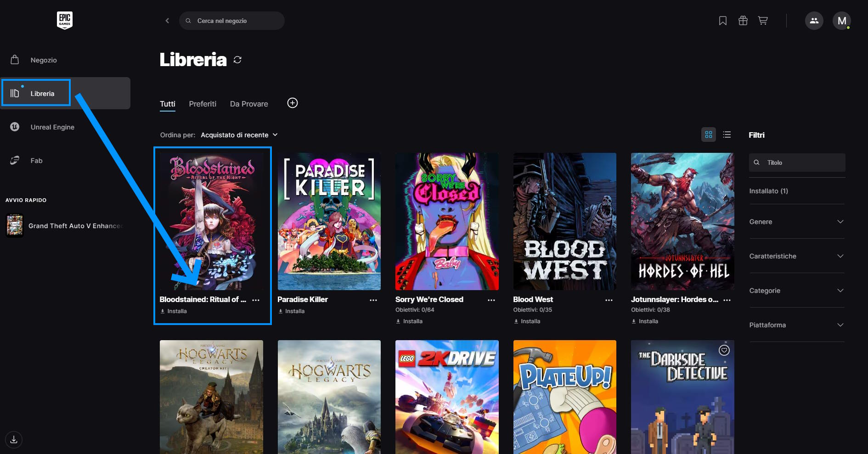Open the shopping cart
The height and width of the screenshot is (454, 868).
[x=763, y=21]
